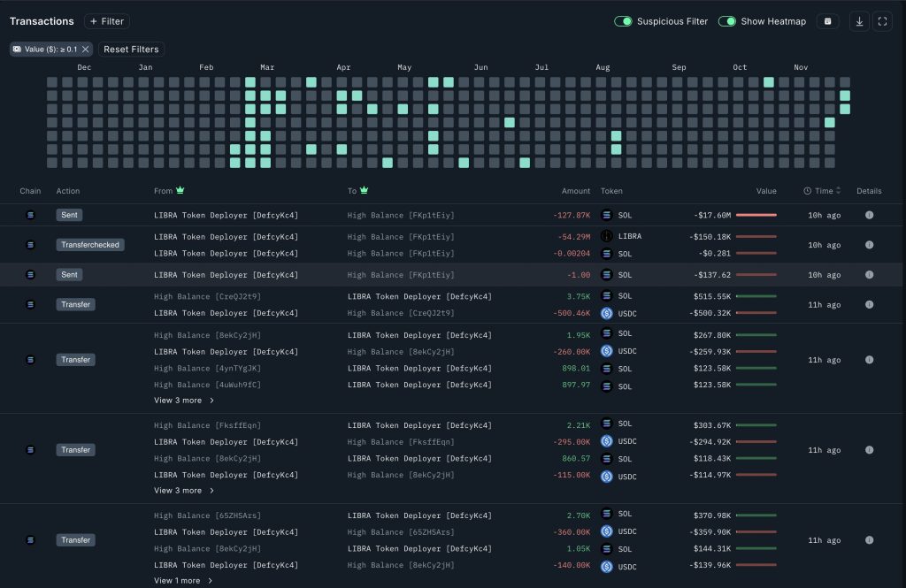Click the LIBRA token icon

pos(607,236)
